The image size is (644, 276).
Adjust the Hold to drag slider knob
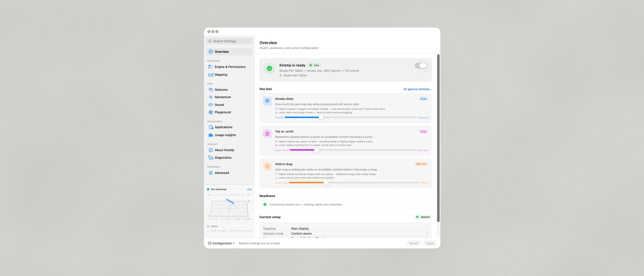326,183
